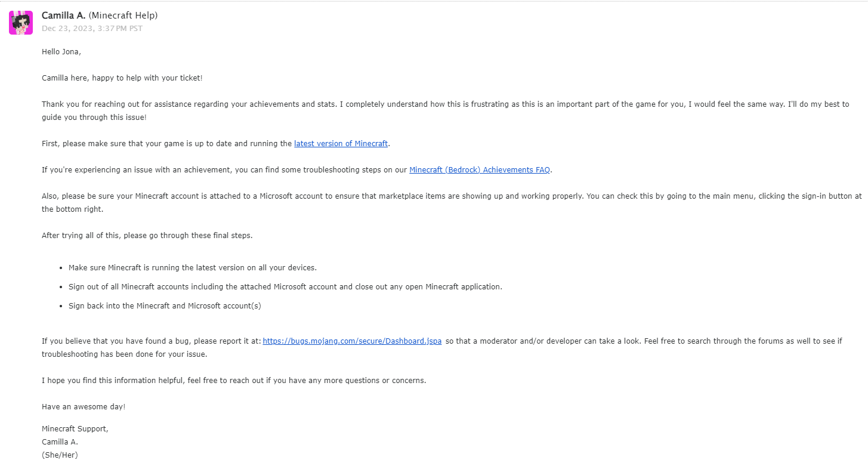Click the 'I hope you find this information helpful' line
The height and width of the screenshot is (463, 868).
click(234, 381)
